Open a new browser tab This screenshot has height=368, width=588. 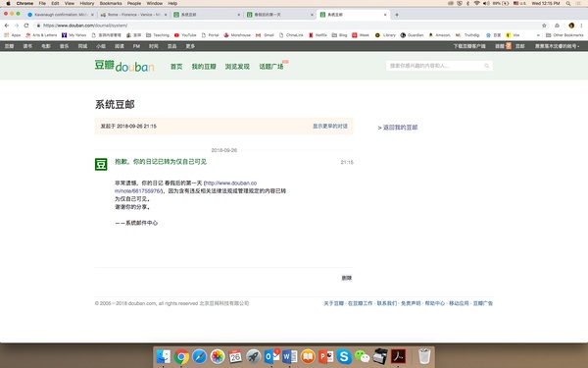(x=397, y=15)
